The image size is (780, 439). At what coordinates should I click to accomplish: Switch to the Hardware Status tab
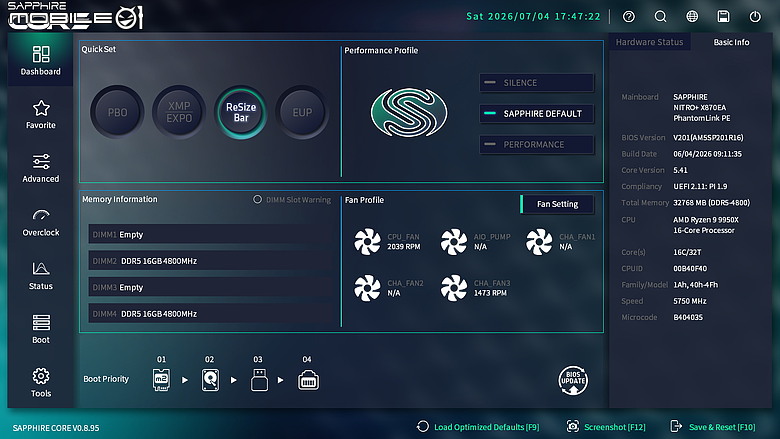coord(650,42)
